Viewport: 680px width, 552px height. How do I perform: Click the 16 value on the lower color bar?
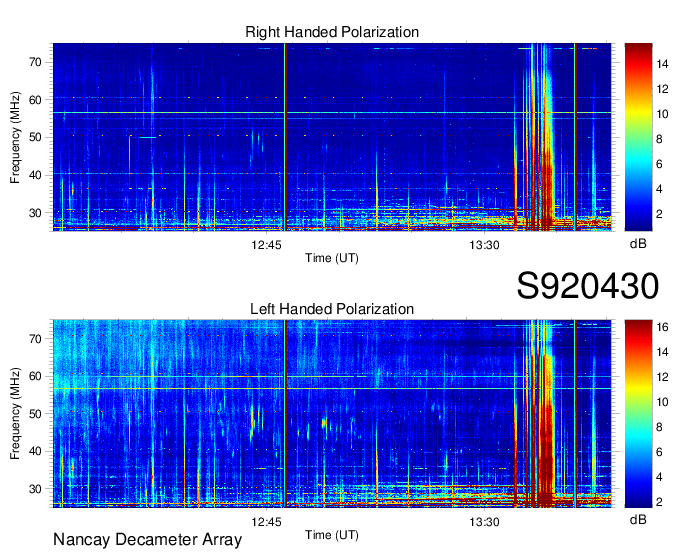662,327
